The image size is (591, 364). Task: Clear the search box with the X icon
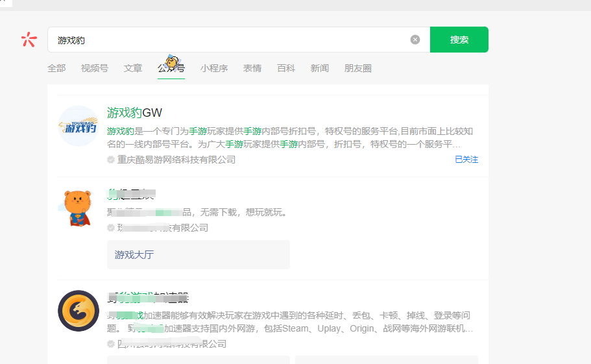coord(415,40)
